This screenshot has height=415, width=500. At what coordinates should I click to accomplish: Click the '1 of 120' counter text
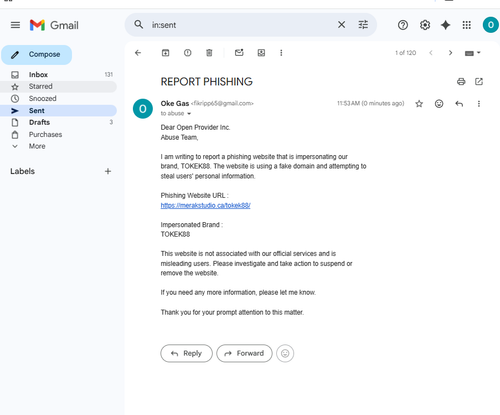pos(405,53)
